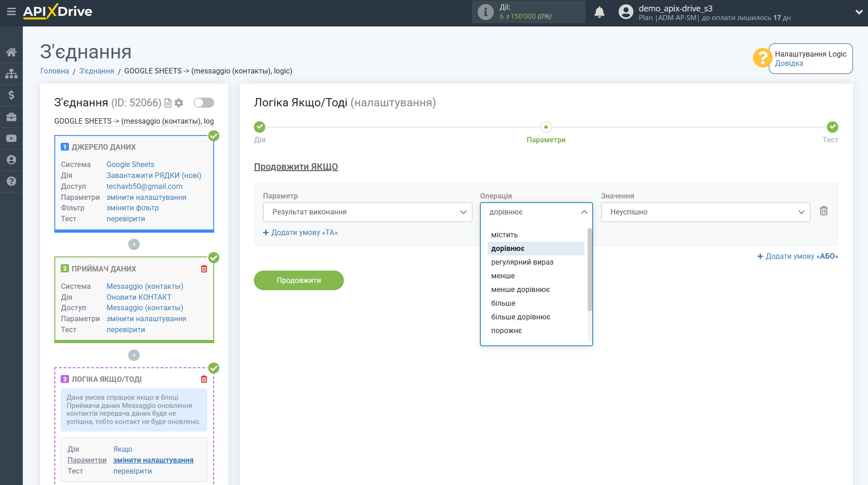Image resolution: width=868 pixels, height=485 pixels.
Task: Add an 'АБО' condition link
Action: (x=798, y=256)
